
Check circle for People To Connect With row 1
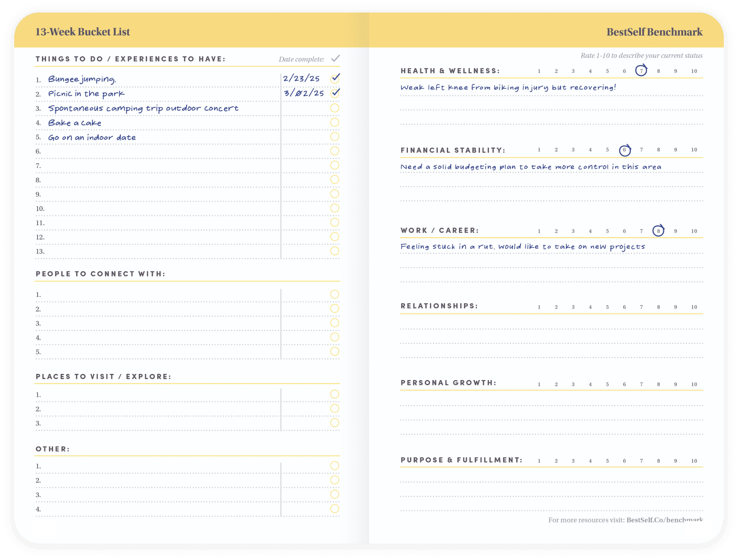pyautogui.click(x=335, y=294)
